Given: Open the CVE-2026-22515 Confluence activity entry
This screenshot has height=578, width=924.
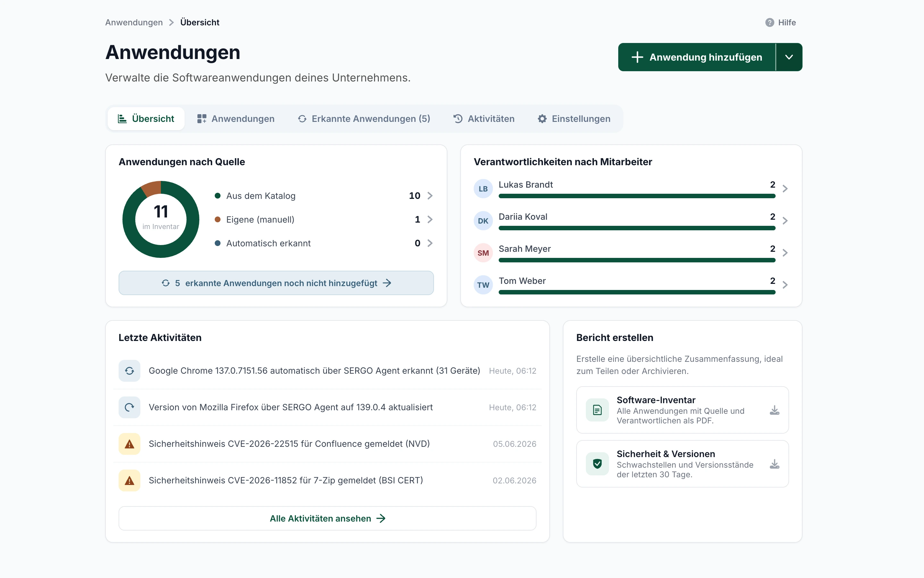Looking at the screenshot, I should point(327,444).
